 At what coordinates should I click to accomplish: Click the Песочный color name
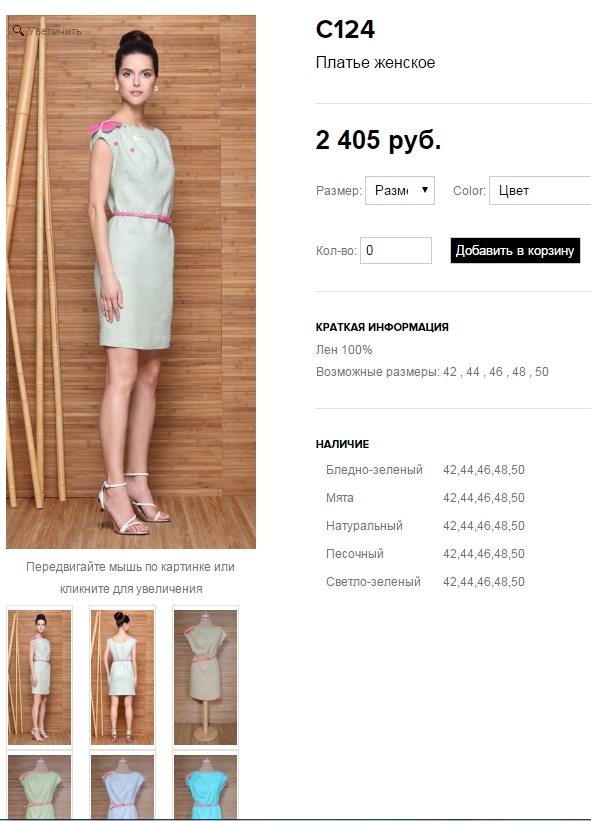[354, 553]
